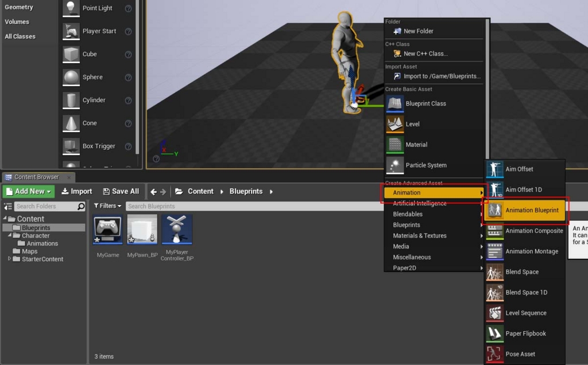Expand path arrow after Content breadcrumb
This screenshot has width=588, height=365.
[222, 192]
